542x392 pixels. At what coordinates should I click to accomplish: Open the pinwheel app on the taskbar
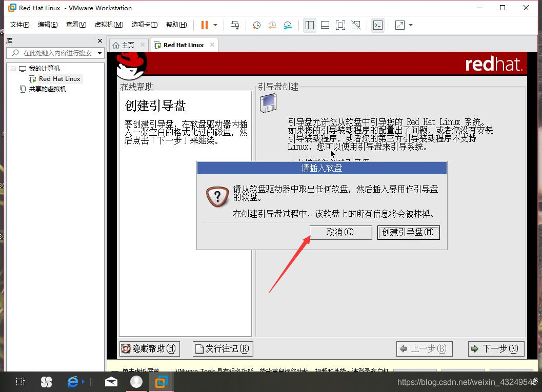coord(46,382)
